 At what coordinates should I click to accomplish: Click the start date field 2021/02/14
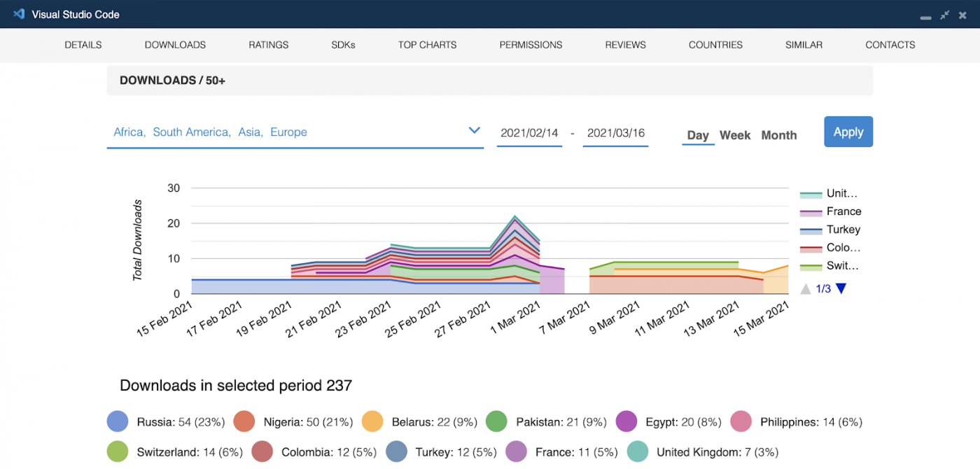(x=529, y=132)
